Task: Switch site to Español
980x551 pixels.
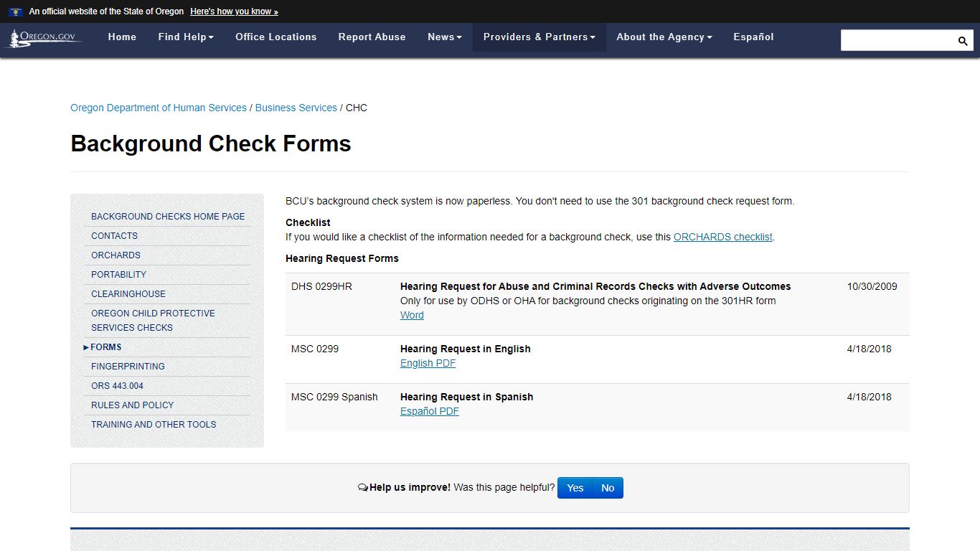Action: pos(753,37)
